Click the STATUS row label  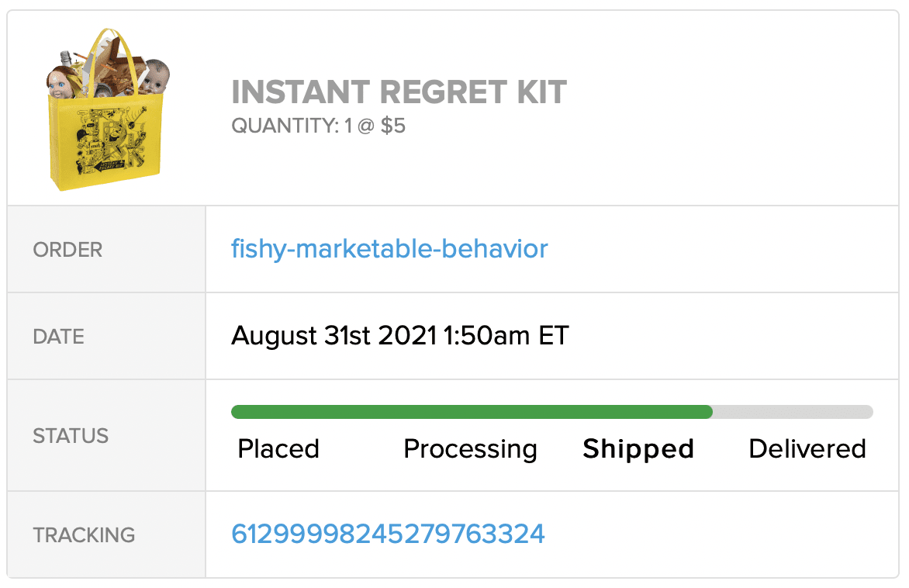71,436
